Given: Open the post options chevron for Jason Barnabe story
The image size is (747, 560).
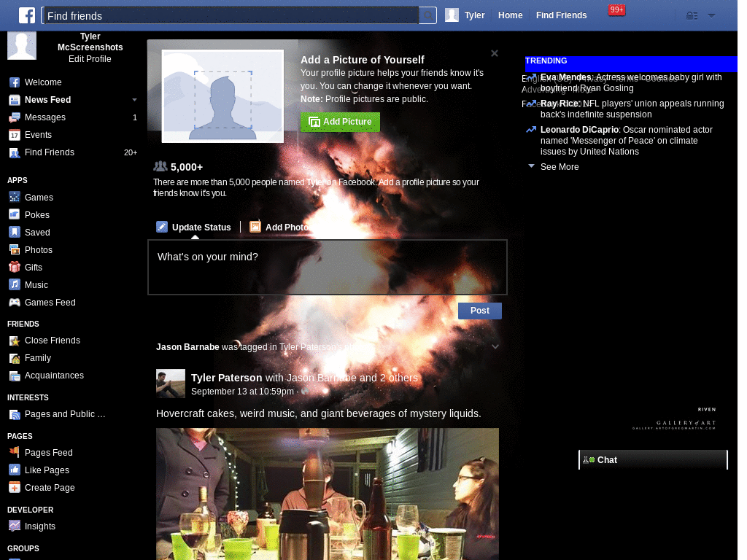Looking at the screenshot, I should tap(495, 346).
